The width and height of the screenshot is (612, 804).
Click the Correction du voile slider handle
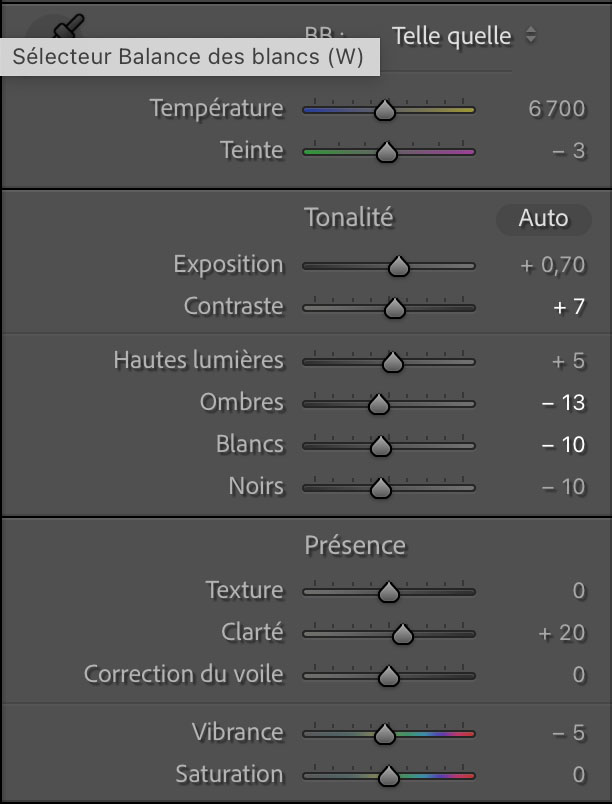[x=389, y=676]
